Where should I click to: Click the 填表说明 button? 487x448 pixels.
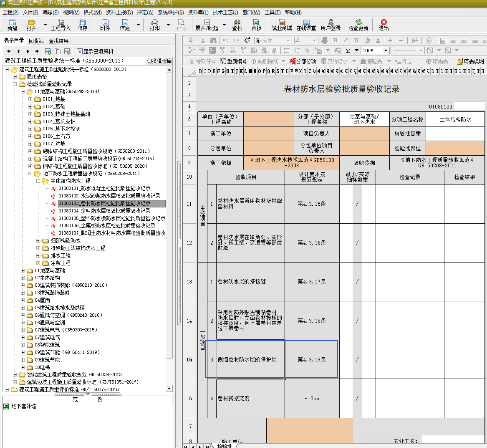(471, 61)
